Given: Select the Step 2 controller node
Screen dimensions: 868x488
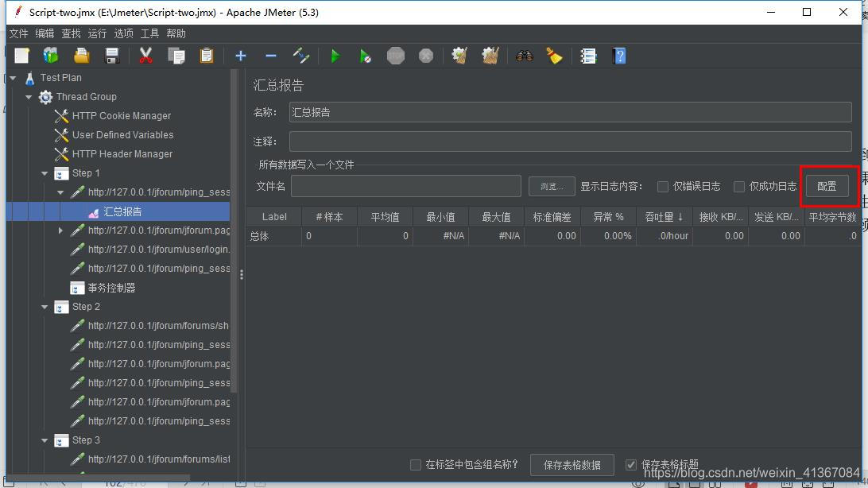Looking at the screenshot, I should click(78, 307).
